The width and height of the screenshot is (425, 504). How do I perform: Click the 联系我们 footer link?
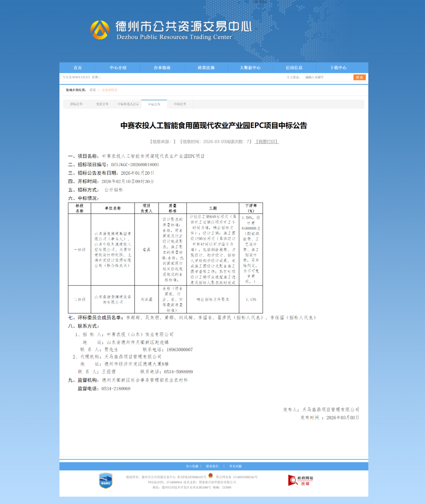pyautogui.click(x=212, y=466)
